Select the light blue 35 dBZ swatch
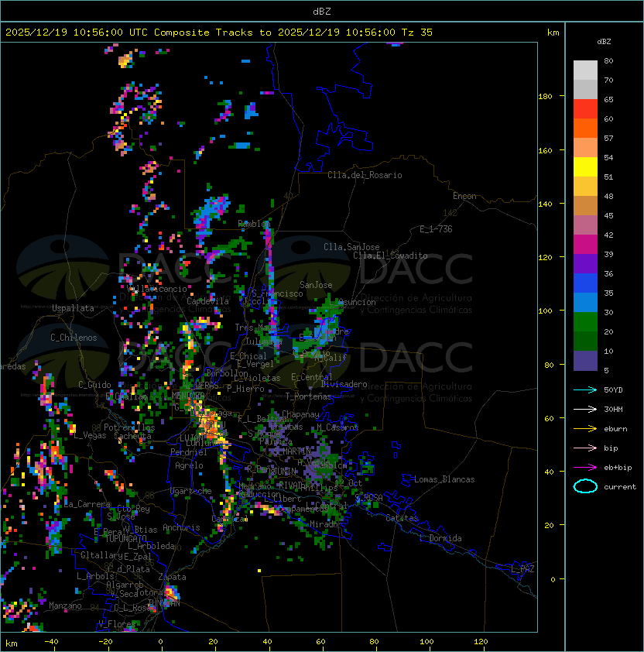Image resolution: width=644 pixels, height=652 pixels. click(x=585, y=302)
